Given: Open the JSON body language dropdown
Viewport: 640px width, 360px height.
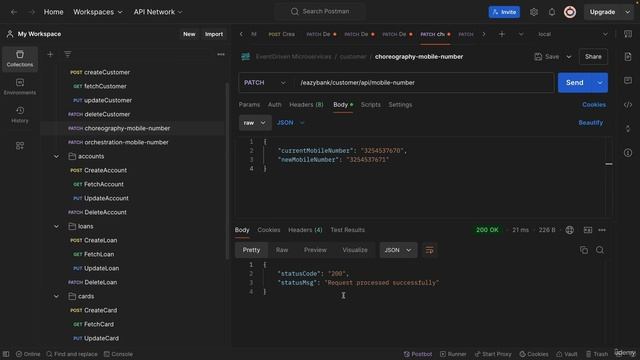Looking at the screenshot, I should pos(291,122).
